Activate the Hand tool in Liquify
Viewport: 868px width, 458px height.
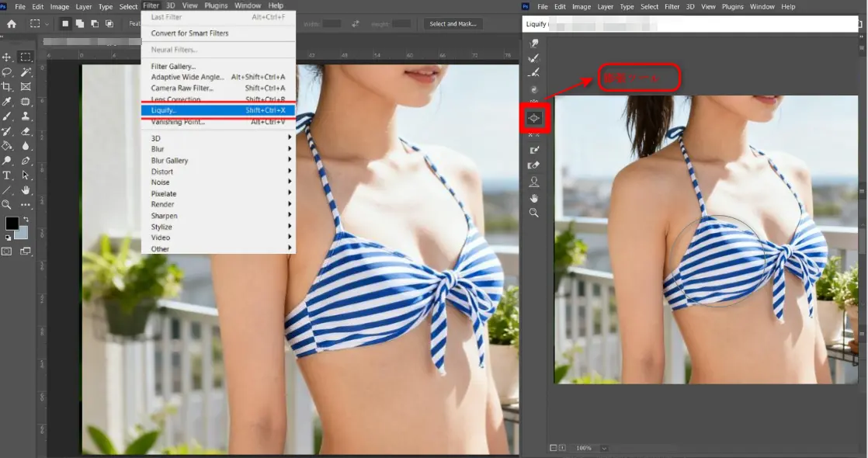tap(533, 197)
